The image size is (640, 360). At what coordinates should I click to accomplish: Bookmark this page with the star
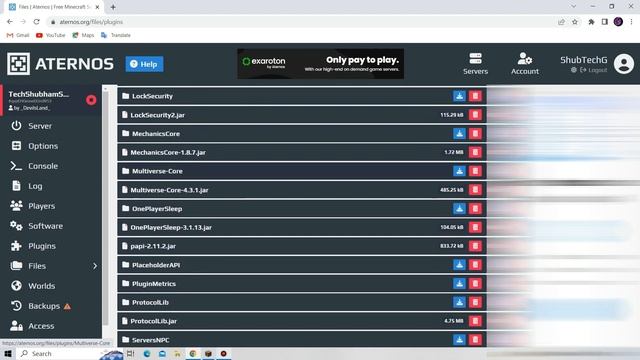point(575,22)
